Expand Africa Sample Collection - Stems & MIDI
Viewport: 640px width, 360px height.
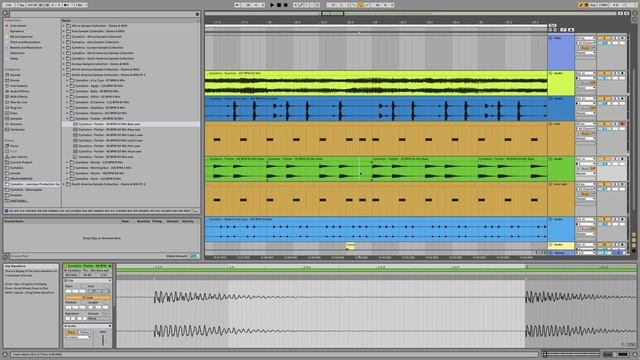pos(64,26)
